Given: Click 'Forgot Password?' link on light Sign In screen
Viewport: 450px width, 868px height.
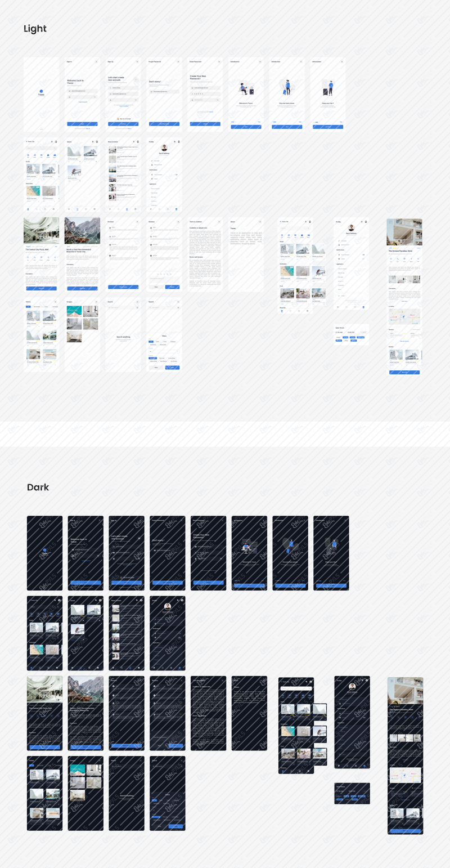Looking at the screenshot, I should [82, 102].
